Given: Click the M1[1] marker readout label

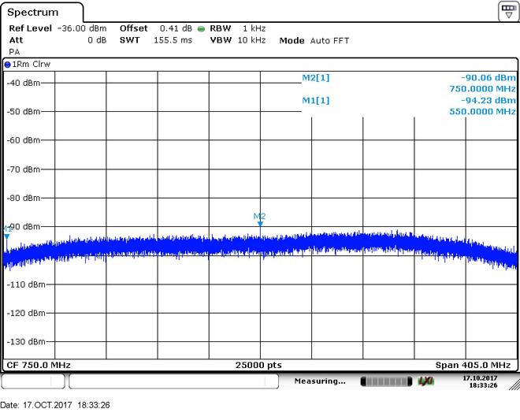Looking at the screenshot, I should pos(316,100).
